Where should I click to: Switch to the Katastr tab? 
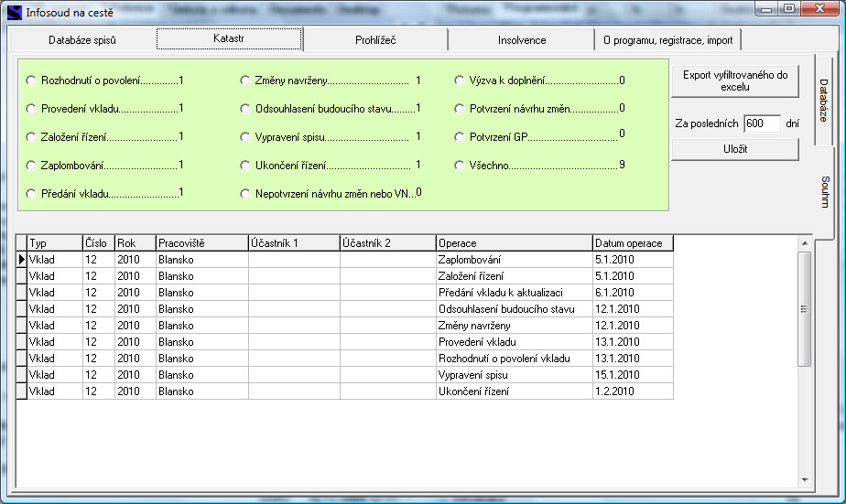coord(229,38)
